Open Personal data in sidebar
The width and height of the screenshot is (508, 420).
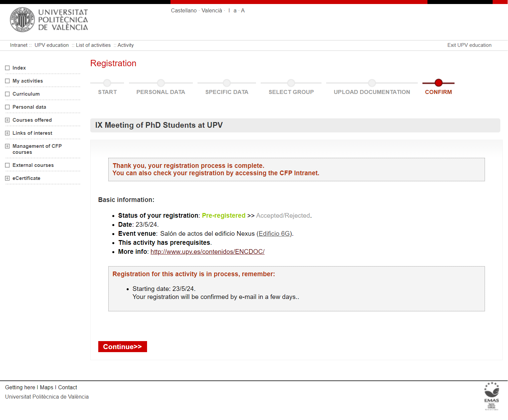point(29,107)
